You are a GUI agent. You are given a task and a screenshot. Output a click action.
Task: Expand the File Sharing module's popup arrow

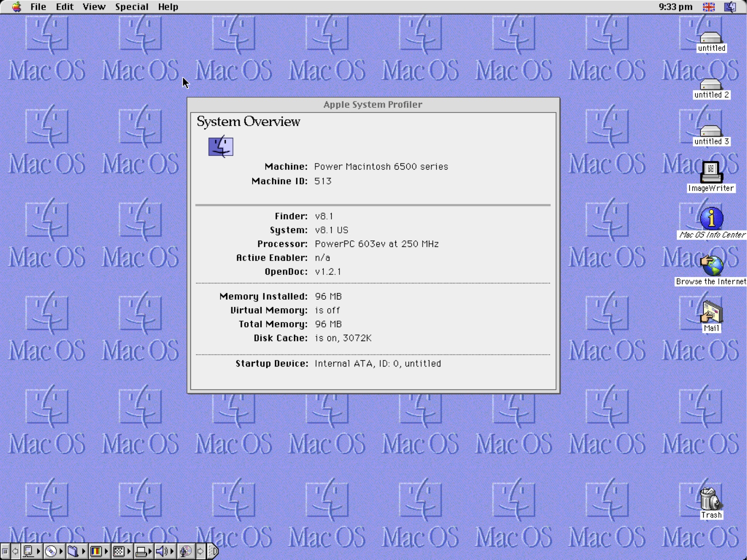coord(84,551)
